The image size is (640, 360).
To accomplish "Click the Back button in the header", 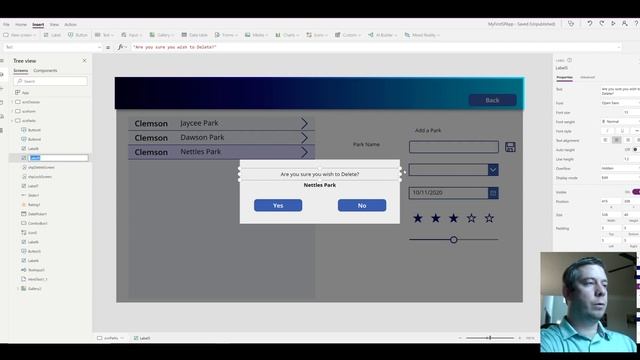I will [x=492, y=100].
